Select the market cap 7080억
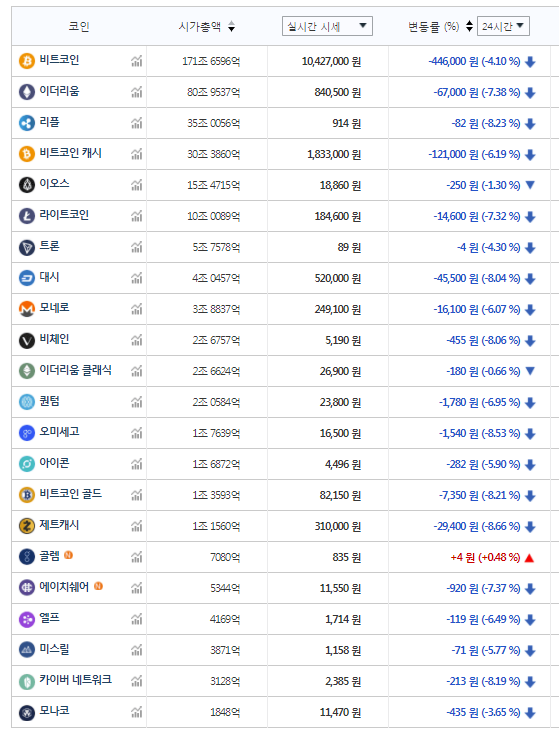 [x=225, y=557]
